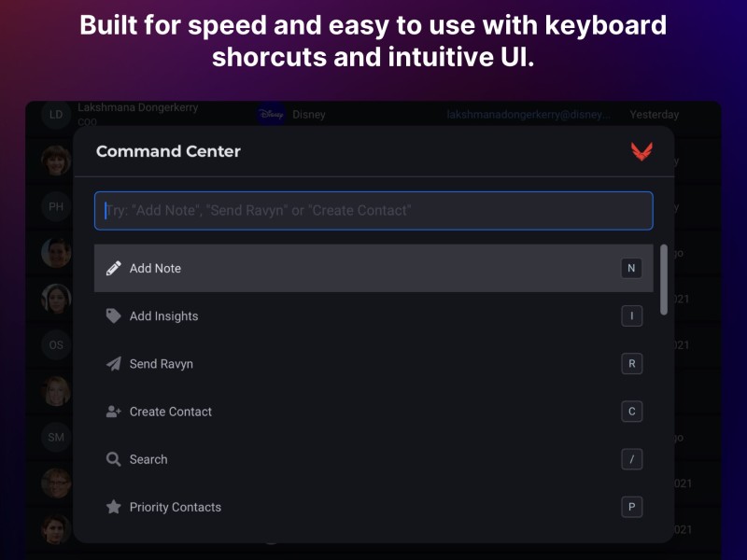Select the Priority Contacts command
747x560 pixels.
(373, 507)
